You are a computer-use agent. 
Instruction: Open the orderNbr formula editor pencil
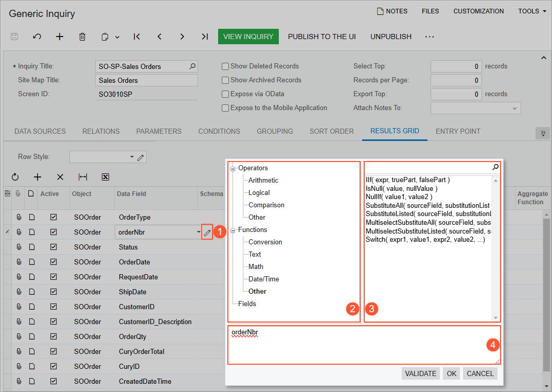(x=207, y=233)
